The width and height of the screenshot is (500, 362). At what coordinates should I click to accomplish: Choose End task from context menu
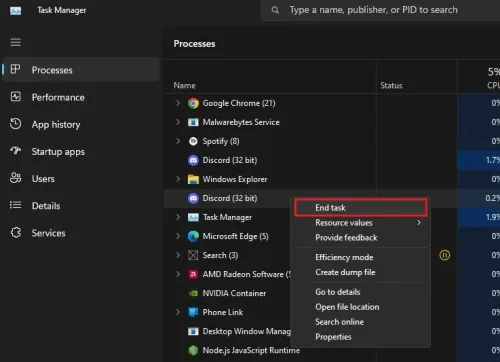(361, 208)
